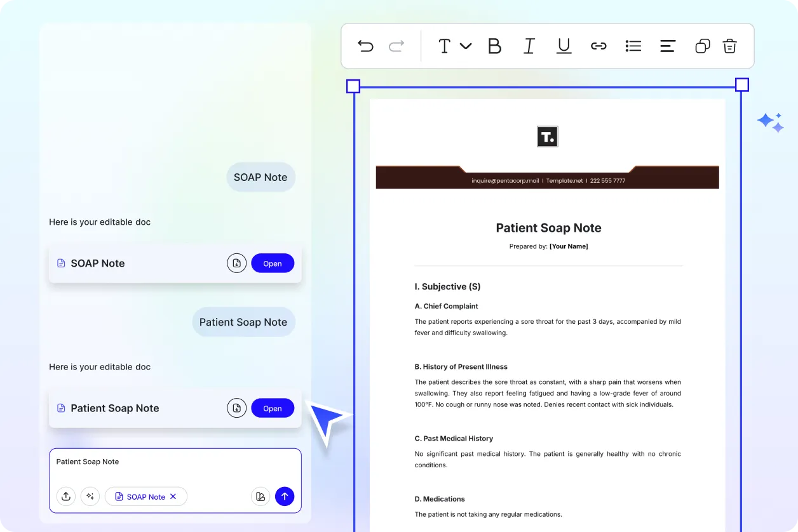Open the Patient Soap Note document
Screen dimensions: 798x532
click(273, 408)
